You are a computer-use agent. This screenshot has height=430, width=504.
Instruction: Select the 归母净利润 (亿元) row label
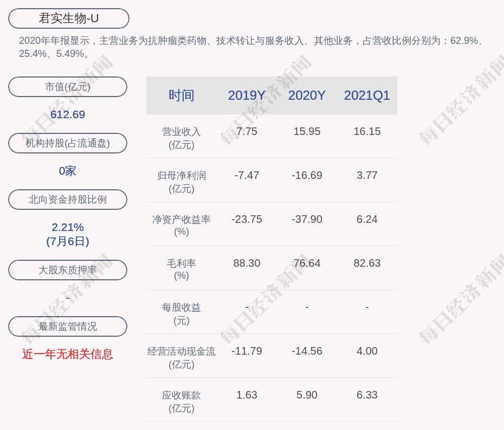(182, 182)
